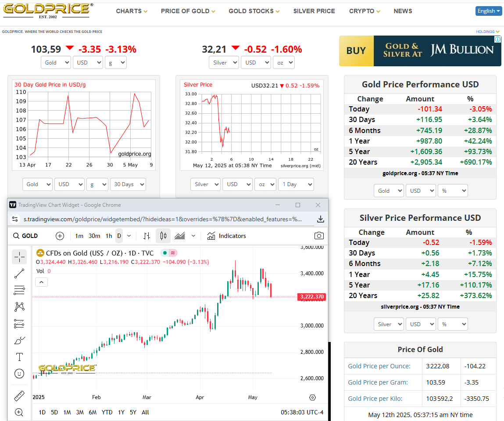This screenshot has height=421, width=504.
Task: Open the Indicators panel
Action: (226, 236)
